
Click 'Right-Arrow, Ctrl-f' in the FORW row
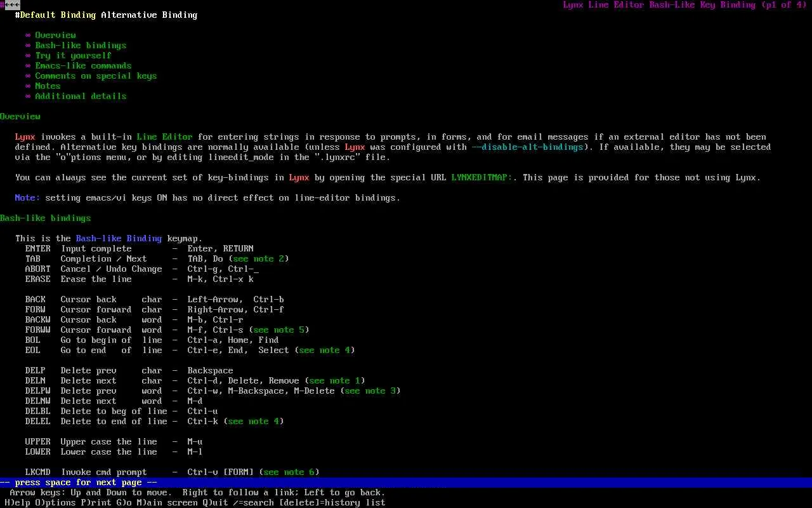(236, 310)
